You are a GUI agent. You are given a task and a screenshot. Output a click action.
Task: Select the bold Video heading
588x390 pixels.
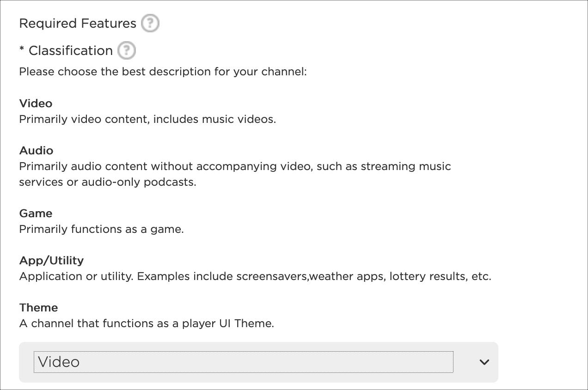pos(36,104)
